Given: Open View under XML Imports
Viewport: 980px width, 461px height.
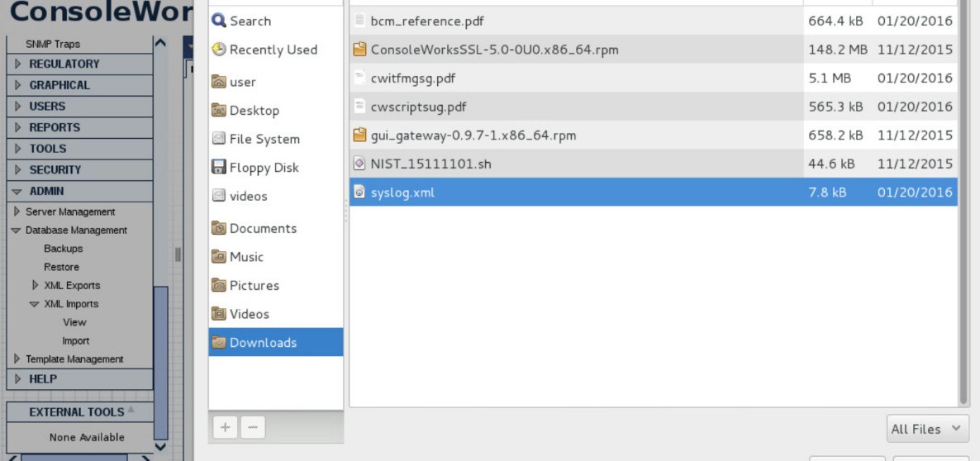Looking at the screenshot, I should point(74,322).
